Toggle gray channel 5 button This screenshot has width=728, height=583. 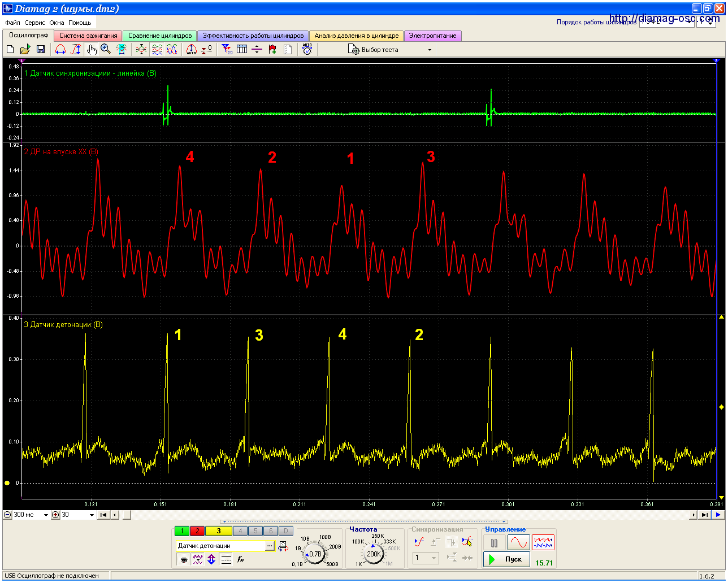pyautogui.click(x=255, y=531)
